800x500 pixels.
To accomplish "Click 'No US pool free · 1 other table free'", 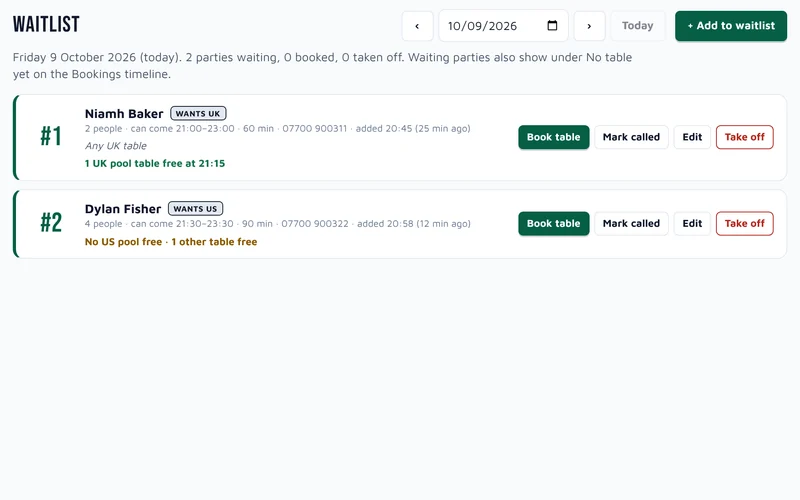I will click(x=171, y=242).
